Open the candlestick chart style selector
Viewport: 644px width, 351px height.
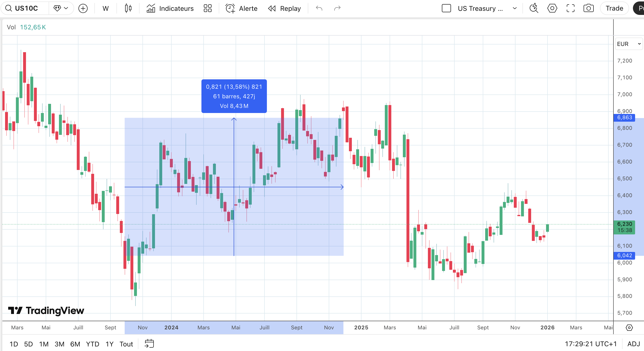pos(128,8)
